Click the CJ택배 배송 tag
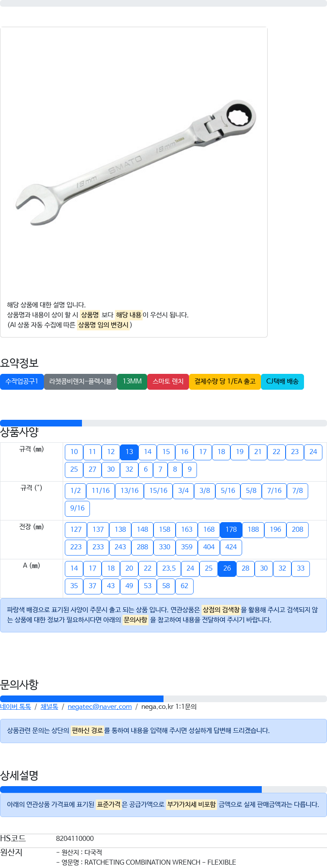Screen dimensions: 327x868 pos(282,381)
